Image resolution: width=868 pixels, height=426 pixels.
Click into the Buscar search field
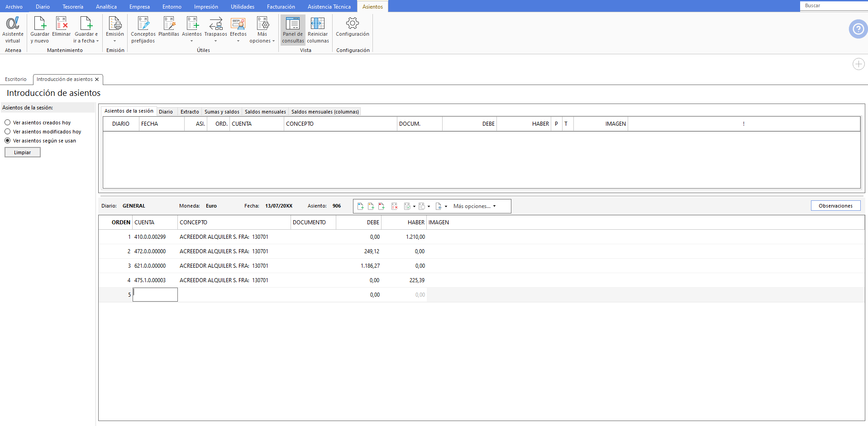pos(834,6)
